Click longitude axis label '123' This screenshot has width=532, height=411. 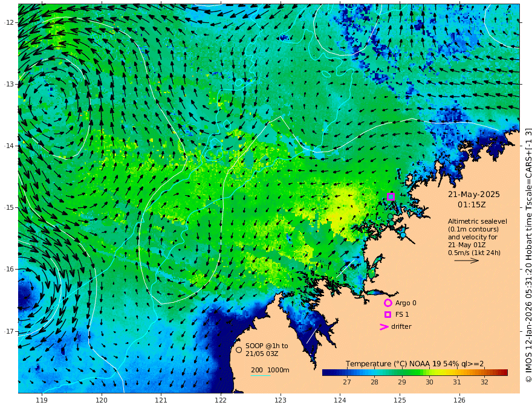point(281,400)
